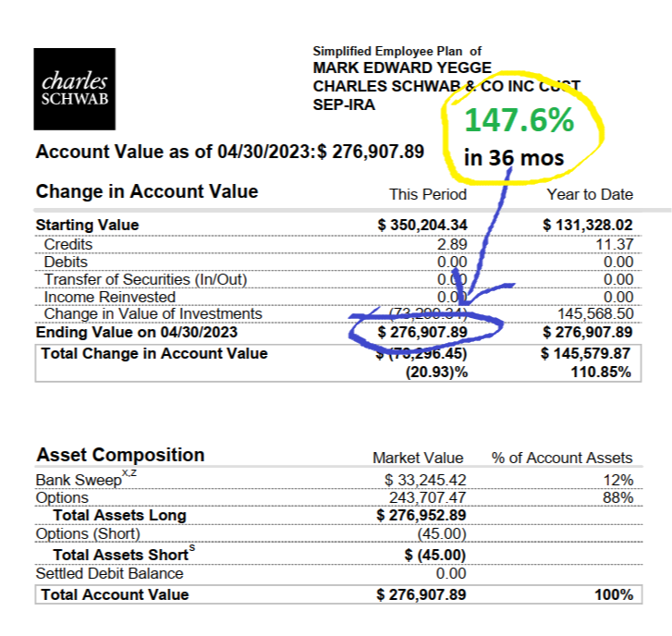Click the 110.85% year-to-date change
Viewport: 672px width, 636px height.
click(x=602, y=372)
